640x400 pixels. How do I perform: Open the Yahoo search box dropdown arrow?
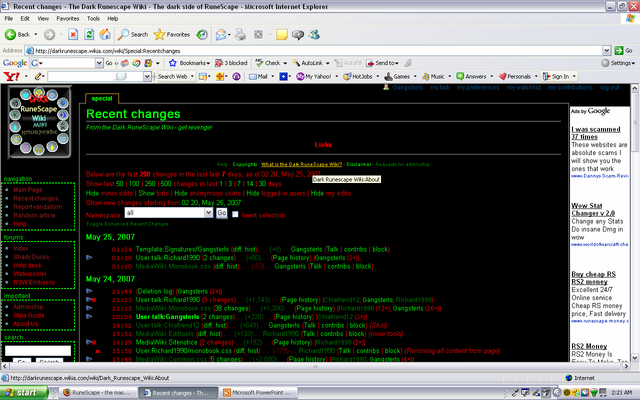147,76
